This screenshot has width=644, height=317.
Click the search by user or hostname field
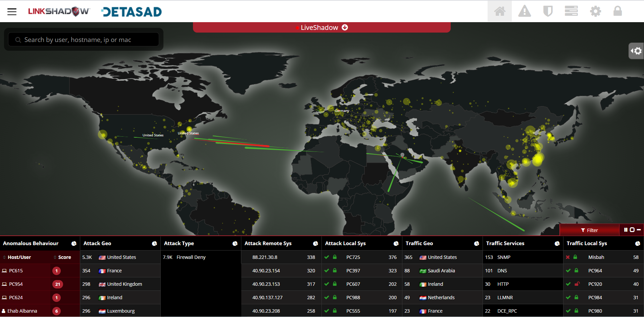pos(84,40)
